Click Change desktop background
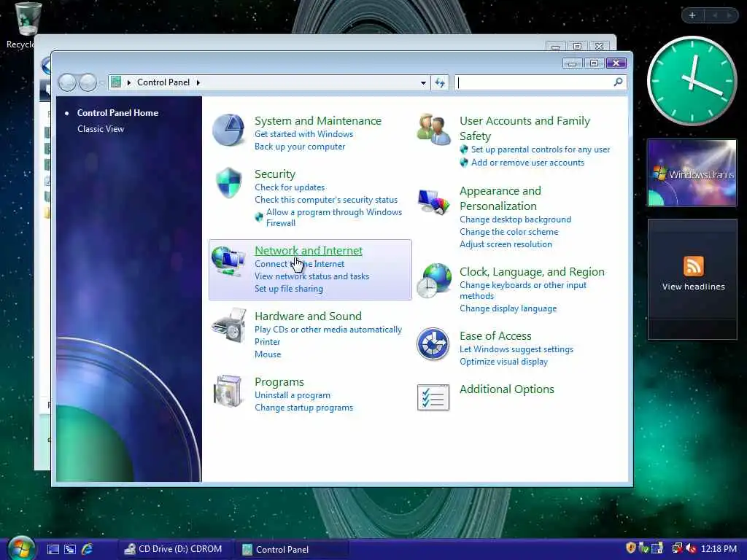 (515, 219)
